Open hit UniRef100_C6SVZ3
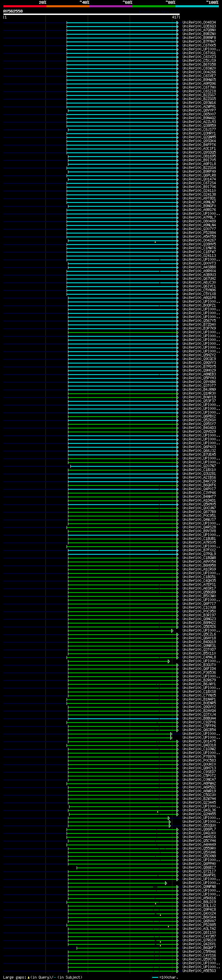 (x=199, y=57)
